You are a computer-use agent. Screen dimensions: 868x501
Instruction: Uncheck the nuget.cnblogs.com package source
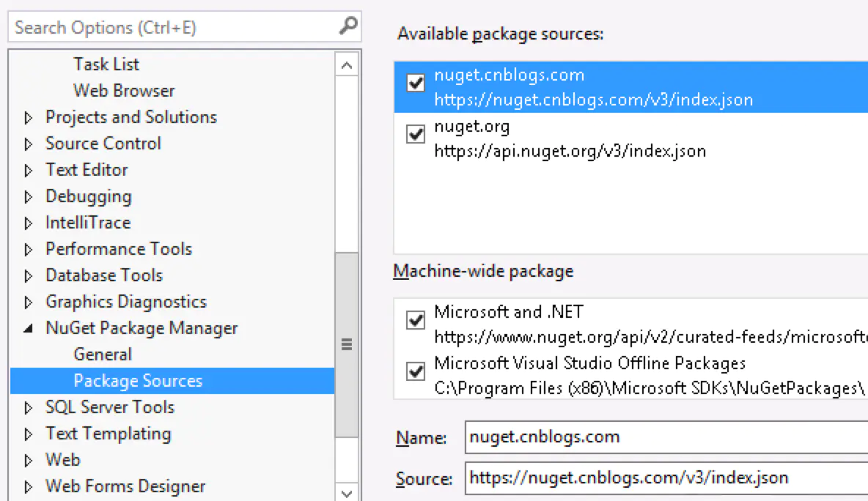pyautogui.click(x=415, y=83)
